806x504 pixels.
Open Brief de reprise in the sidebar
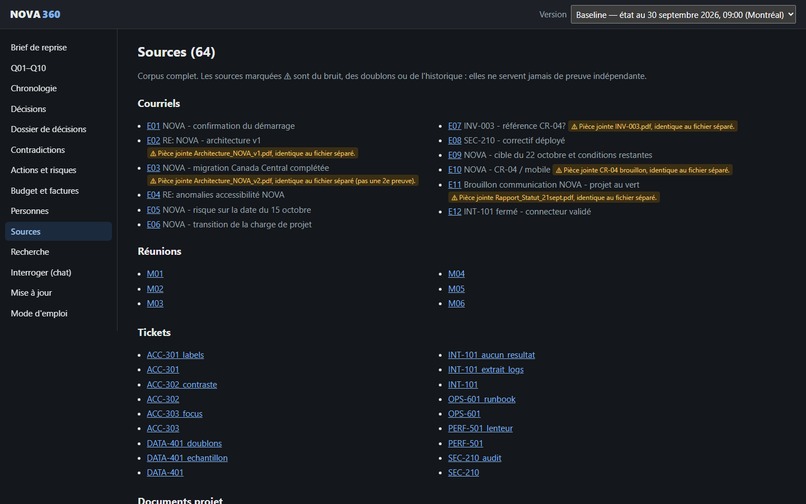(x=59, y=47)
